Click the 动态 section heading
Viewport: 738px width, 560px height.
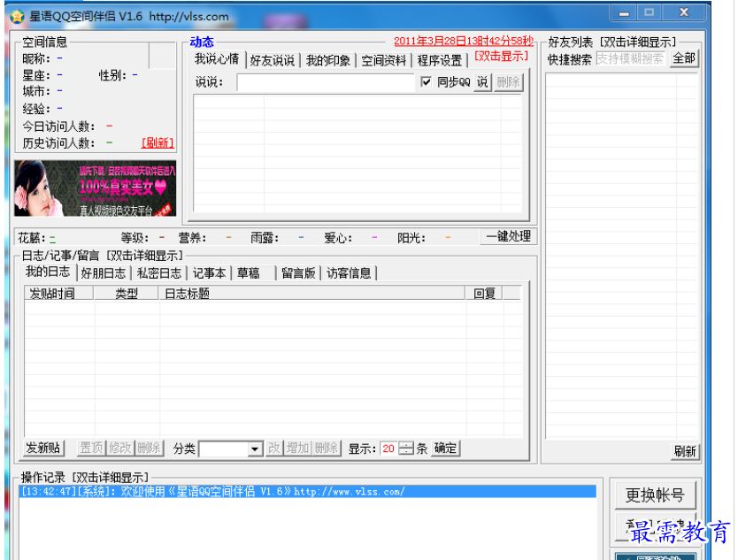point(202,42)
